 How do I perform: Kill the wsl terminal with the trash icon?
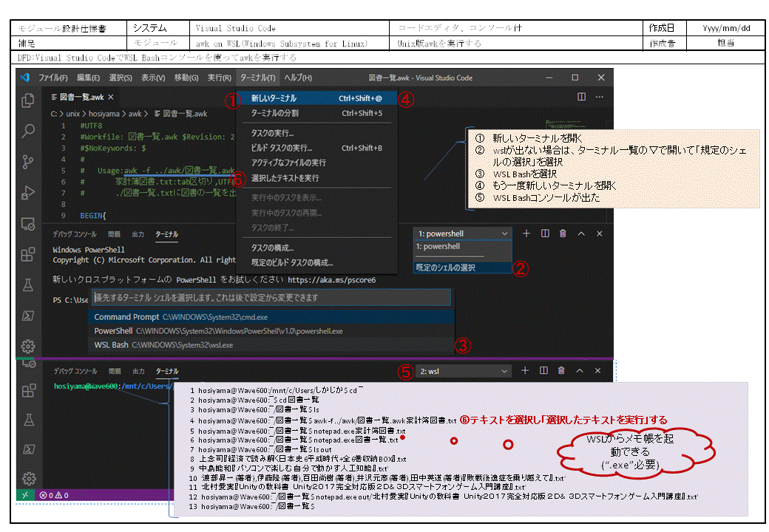[x=561, y=371]
